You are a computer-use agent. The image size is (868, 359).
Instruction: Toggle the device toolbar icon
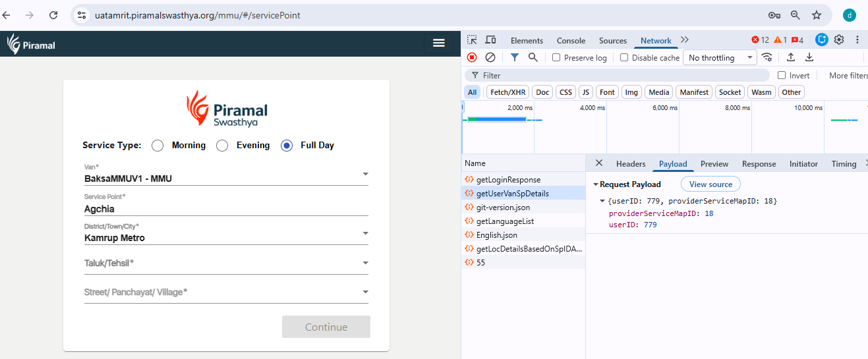pyautogui.click(x=490, y=40)
